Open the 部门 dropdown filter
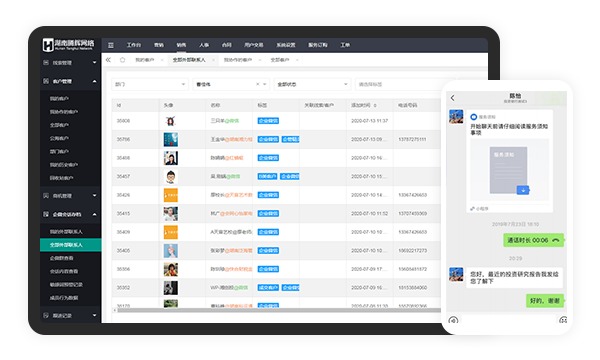The image size is (600, 360). coord(150,84)
